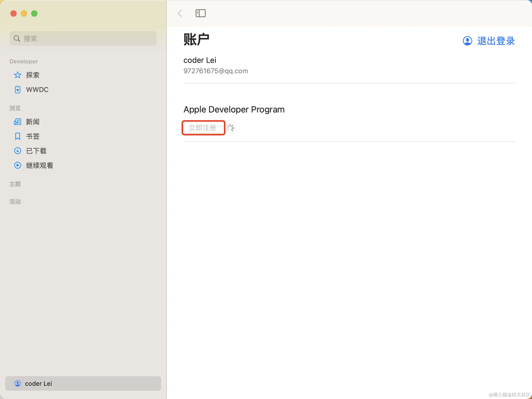The width and height of the screenshot is (532, 399).
Task: Click the WWDC device icon
Action: click(17, 90)
